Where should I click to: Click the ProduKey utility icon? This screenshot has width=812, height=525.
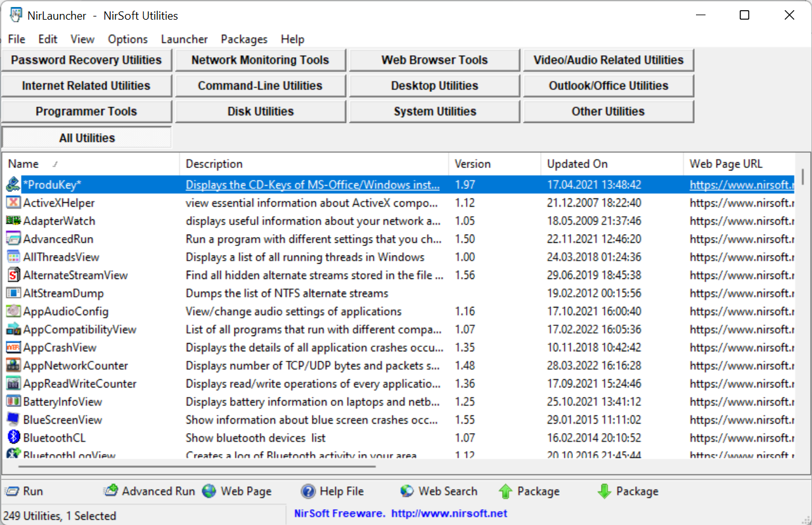(x=13, y=185)
